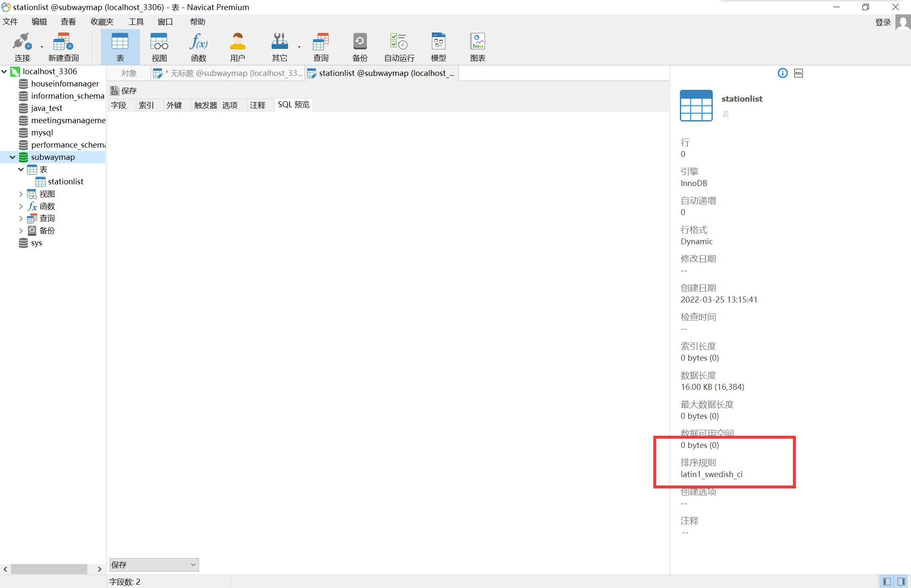Expand the 视图 node in the tree
Viewport: 911px width, 588px height.
point(21,194)
